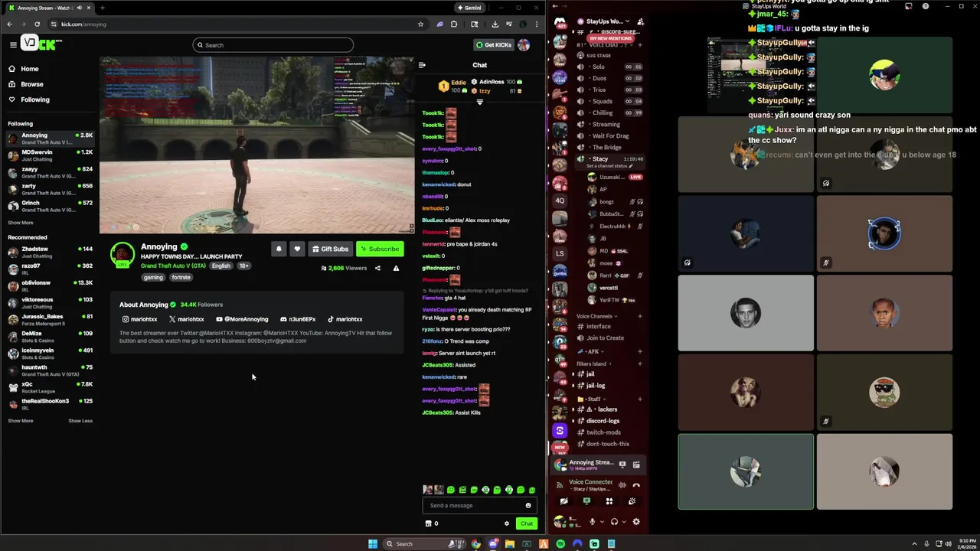The image size is (980, 551).
Task: Stop screen sharing in Discord voice panel
Action: 586,501
